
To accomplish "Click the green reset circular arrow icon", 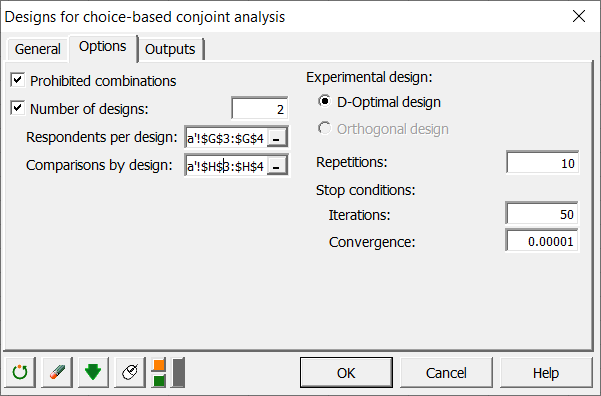I will 20,372.
